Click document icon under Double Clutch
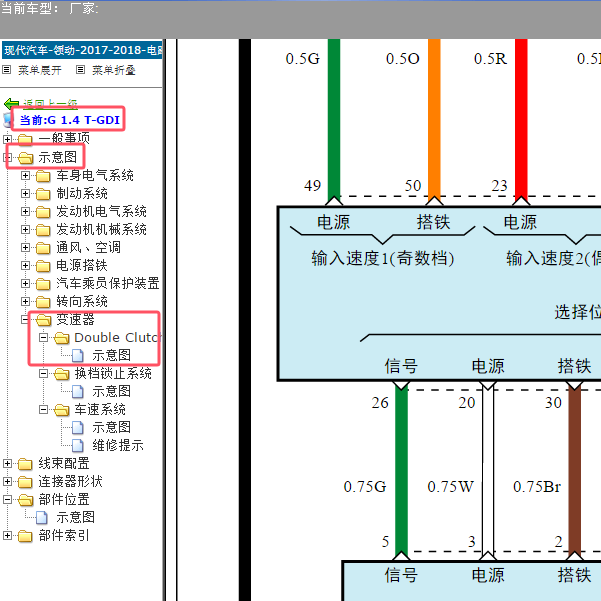The height and width of the screenshot is (601, 601). tap(78, 355)
